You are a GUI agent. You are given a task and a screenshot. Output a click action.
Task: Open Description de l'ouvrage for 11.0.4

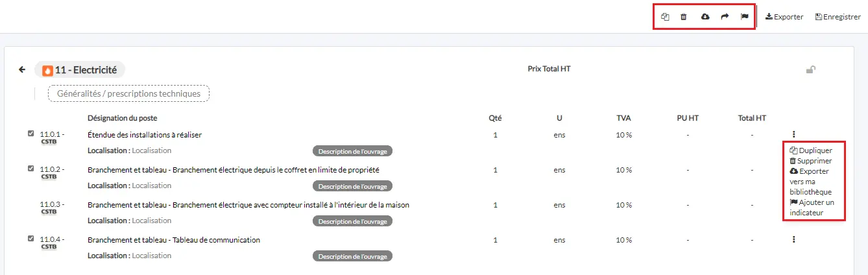click(x=353, y=256)
